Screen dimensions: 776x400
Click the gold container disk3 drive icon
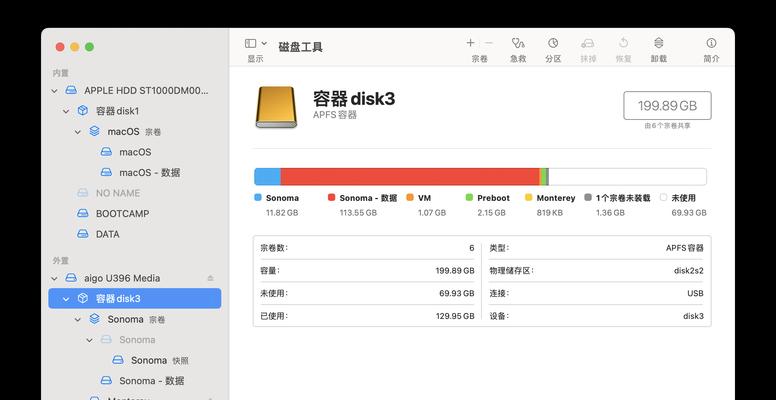pos(276,107)
